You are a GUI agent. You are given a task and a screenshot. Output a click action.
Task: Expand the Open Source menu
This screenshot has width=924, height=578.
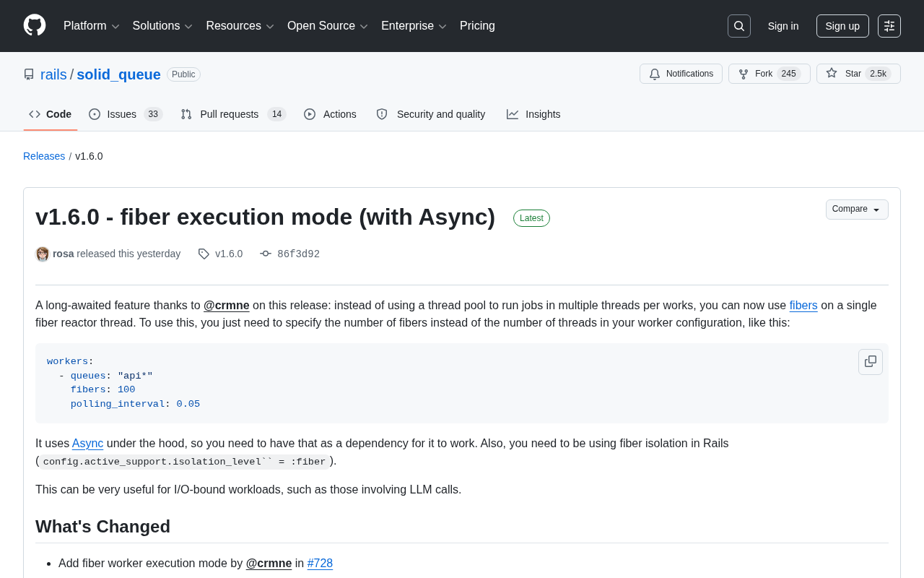point(328,26)
